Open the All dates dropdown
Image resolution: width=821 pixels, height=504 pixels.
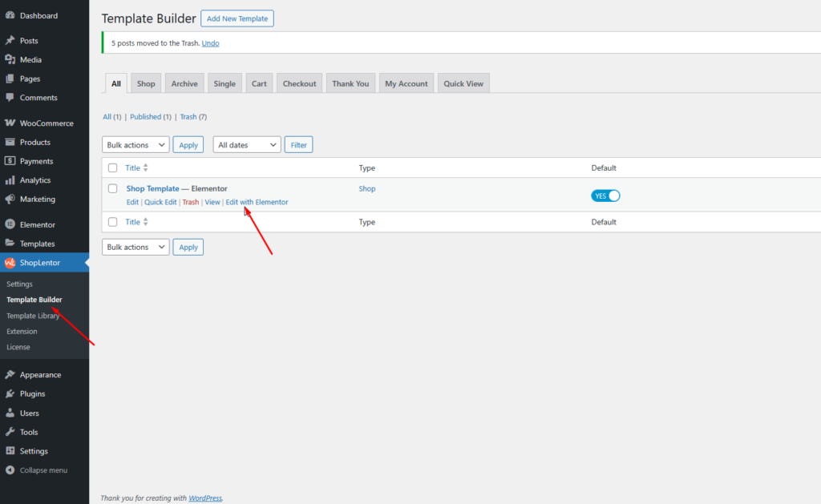click(247, 145)
